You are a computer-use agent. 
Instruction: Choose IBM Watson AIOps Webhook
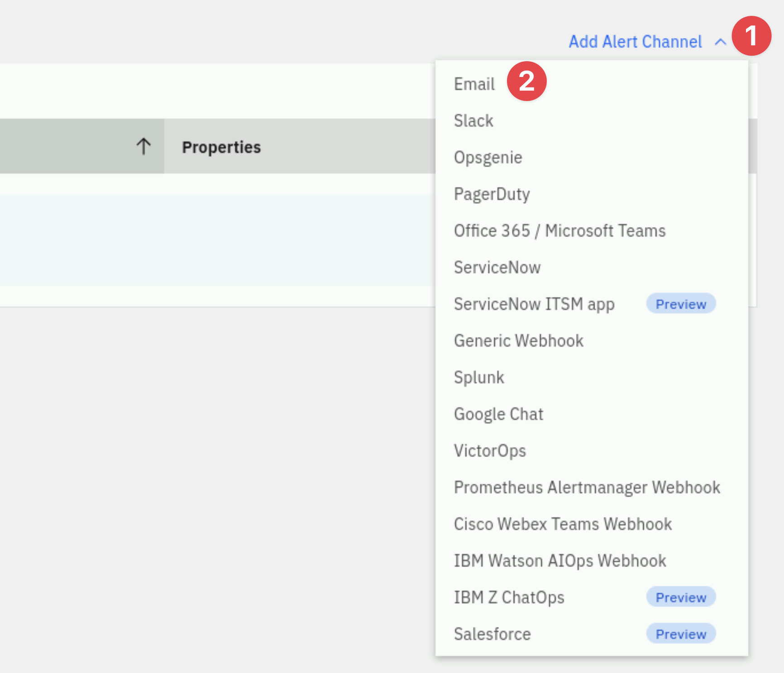[x=592, y=561]
